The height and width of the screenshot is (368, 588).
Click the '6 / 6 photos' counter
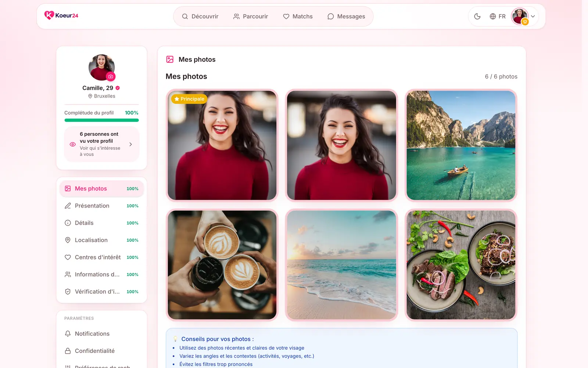(501, 77)
